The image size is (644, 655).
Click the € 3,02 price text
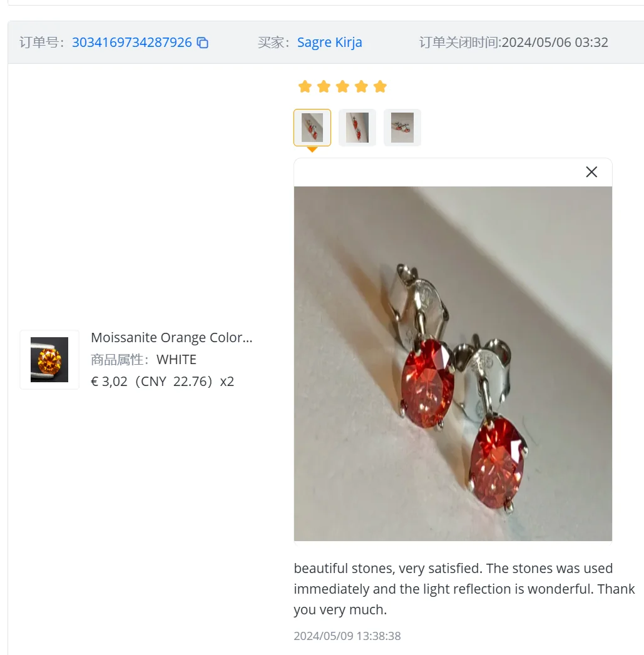[109, 382]
